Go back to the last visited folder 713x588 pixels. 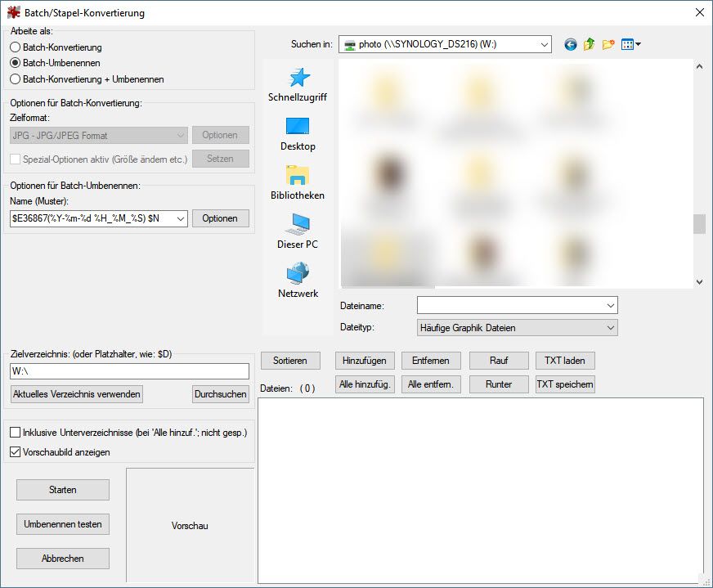click(x=571, y=44)
